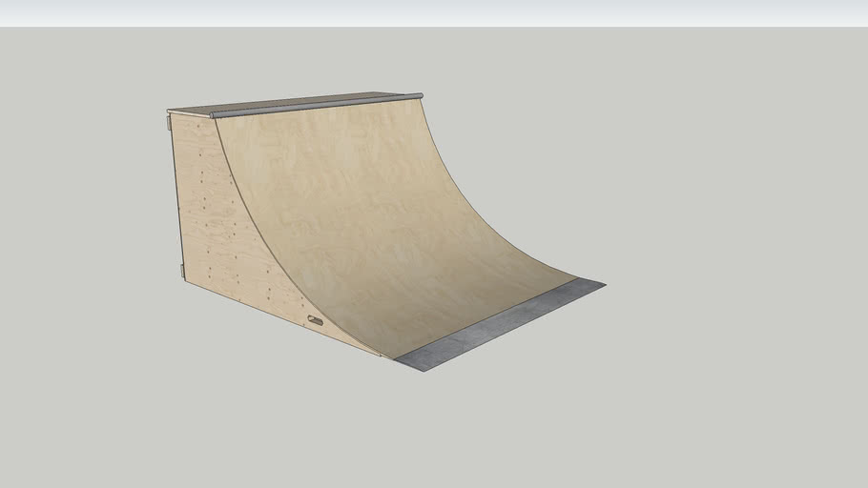Image resolution: width=868 pixels, height=488 pixels.
Task: Select corner where side panel meets steel plate
Action: (385, 356)
